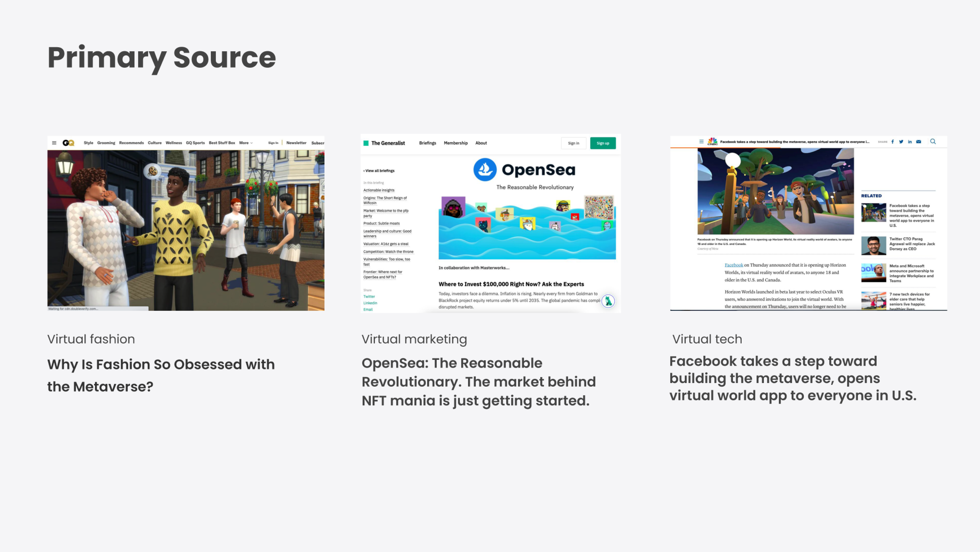The width and height of the screenshot is (980, 552).
Task: Click the green Sign up button
Action: pyautogui.click(x=603, y=143)
